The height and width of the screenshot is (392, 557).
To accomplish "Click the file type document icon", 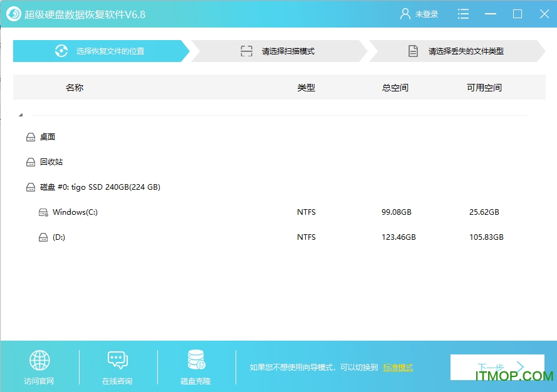I will pyautogui.click(x=414, y=51).
